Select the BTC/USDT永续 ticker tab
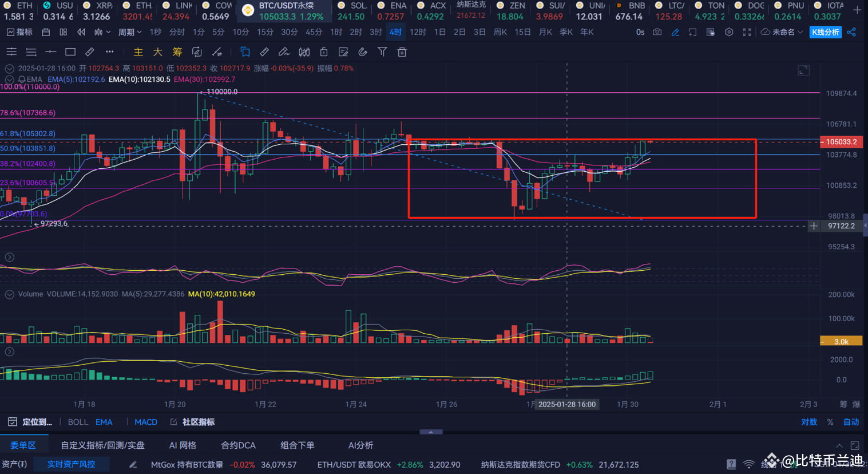Screen dimensions: 868x474 pos(283,11)
